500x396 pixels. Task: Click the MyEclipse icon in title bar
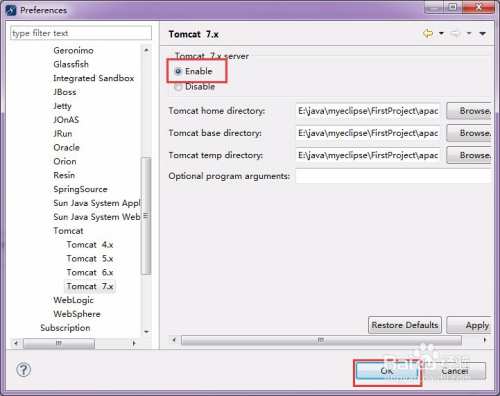(11, 10)
